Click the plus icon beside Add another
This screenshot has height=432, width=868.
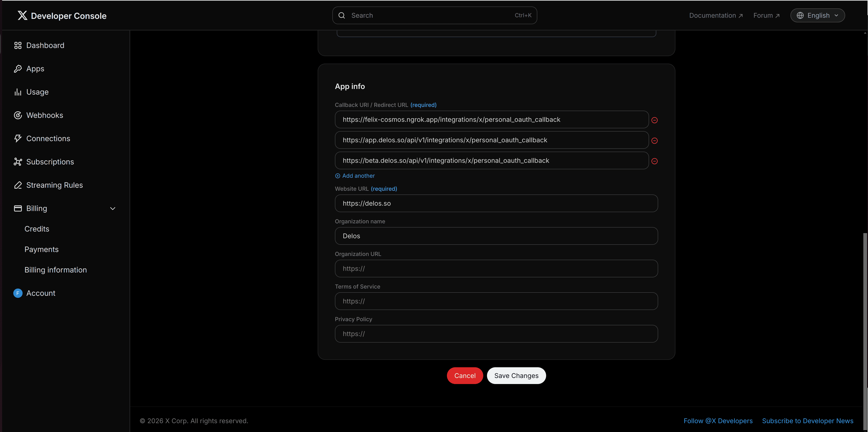337,176
